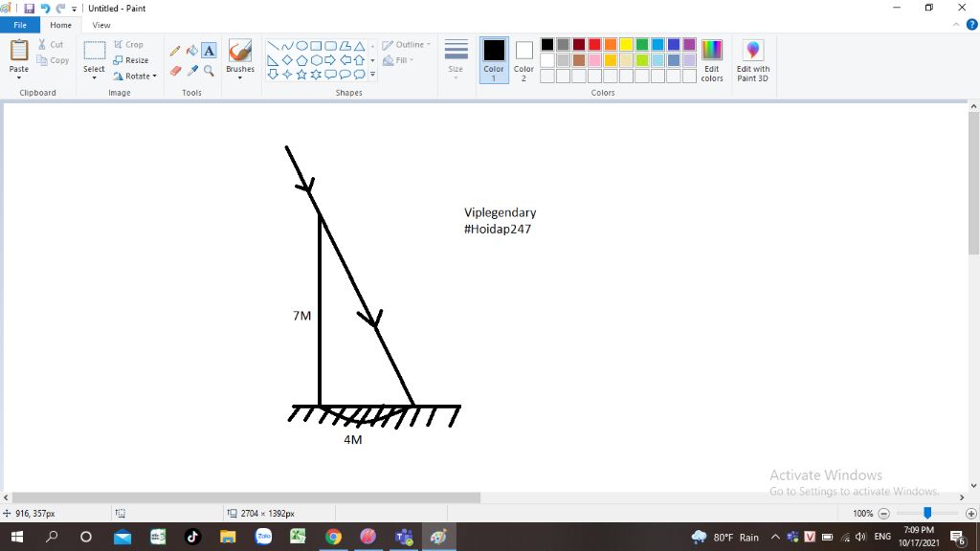
Task: Pick the purple color swatch
Action: coord(689,44)
